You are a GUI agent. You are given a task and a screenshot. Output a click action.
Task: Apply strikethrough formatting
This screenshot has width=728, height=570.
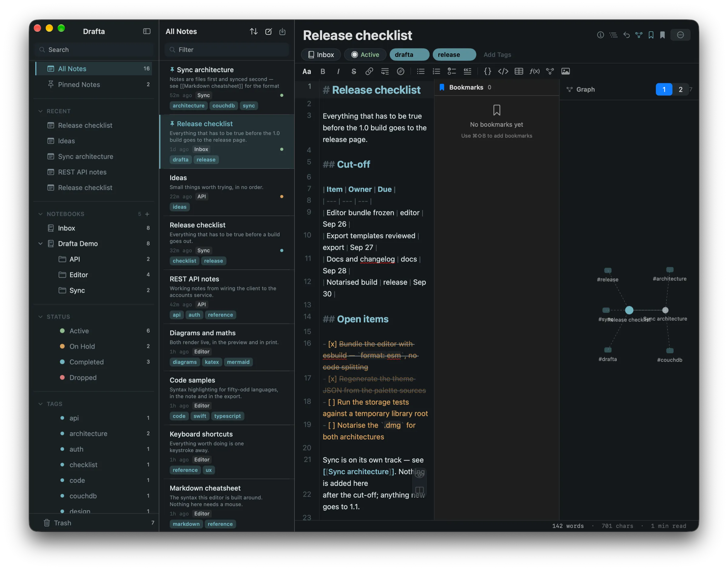click(x=353, y=71)
